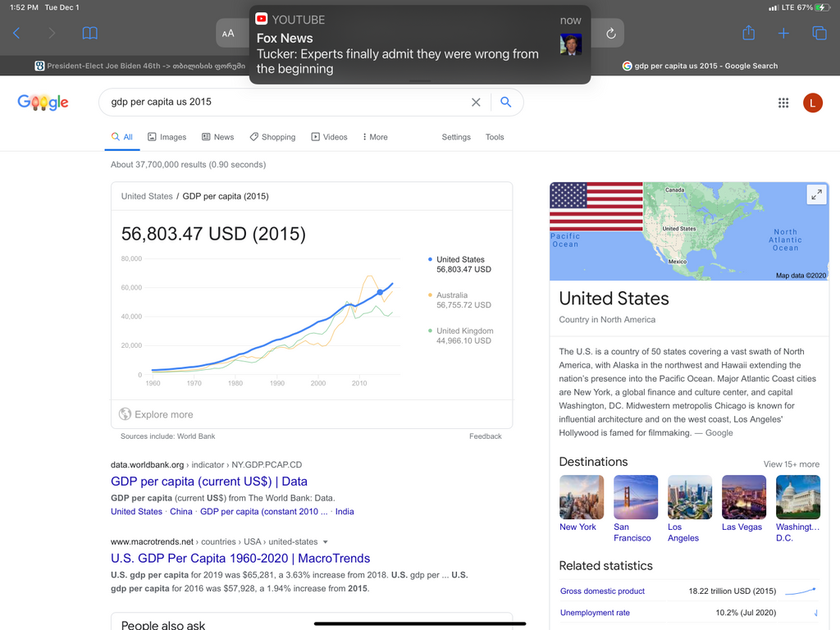Select the blue 2015 data point on chart

[380, 292]
